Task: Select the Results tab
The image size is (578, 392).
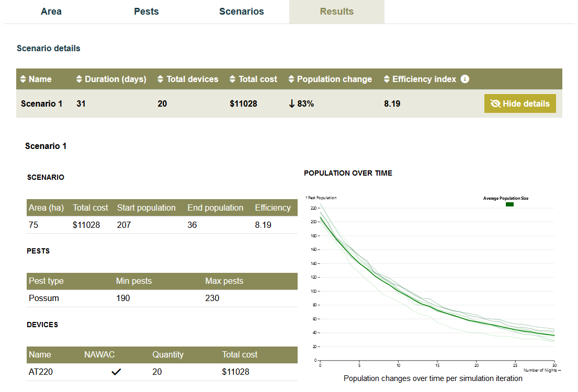Action: click(x=336, y=11)
